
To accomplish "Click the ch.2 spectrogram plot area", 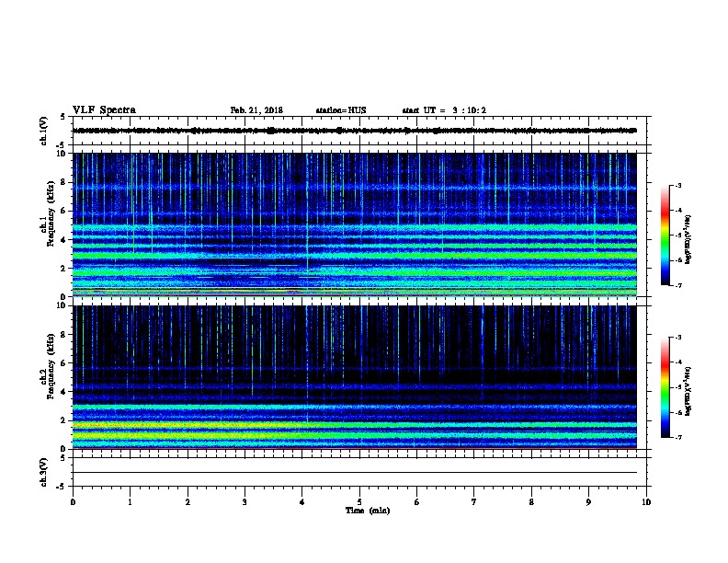I will [x=355, y=377].
